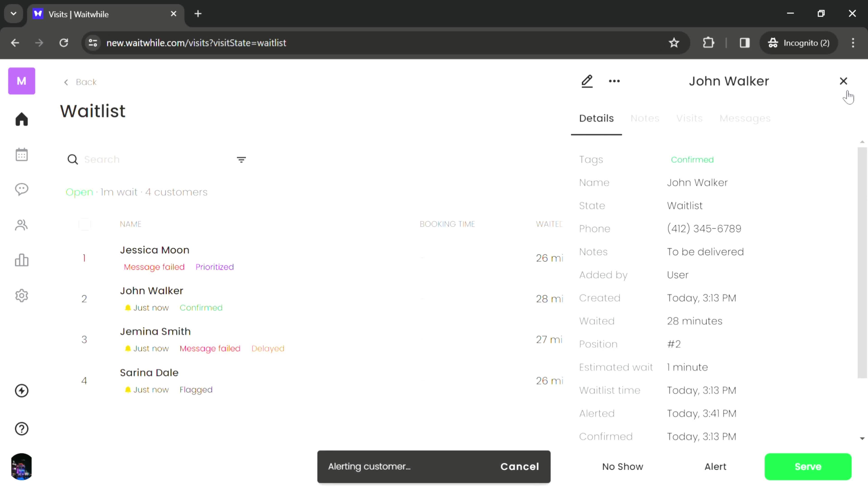Viewport: 868px width, 488px height.
Task: Click the Back navigation link
Action: [x=80, y=82]
